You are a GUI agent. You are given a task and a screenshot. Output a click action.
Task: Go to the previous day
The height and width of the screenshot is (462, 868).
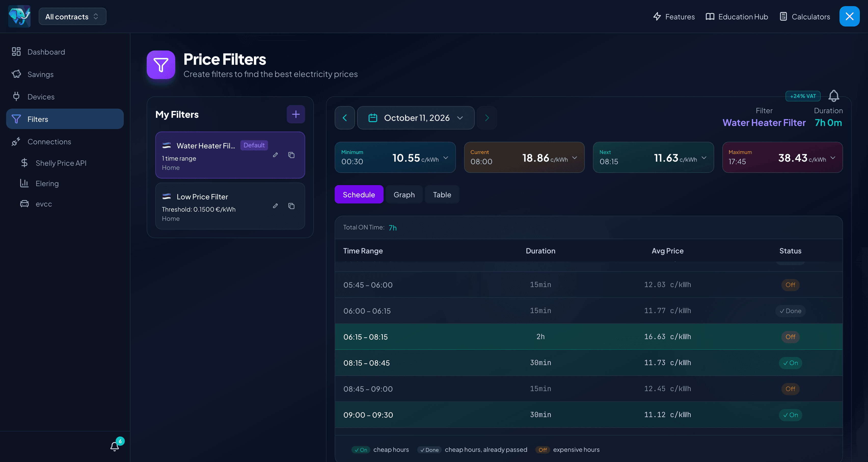click(x=344, y=118)
